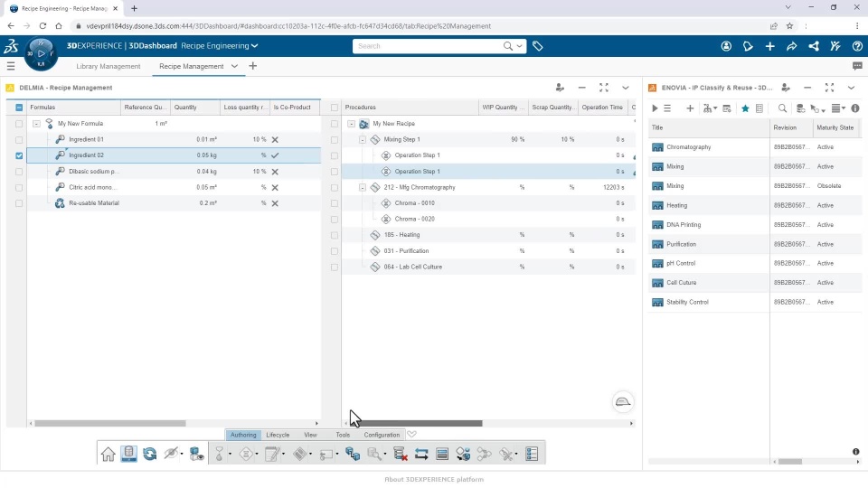Click the tag icon beside search bar
Image resolution: width=868 pixels, height=488 pixels.
point(537,46)
